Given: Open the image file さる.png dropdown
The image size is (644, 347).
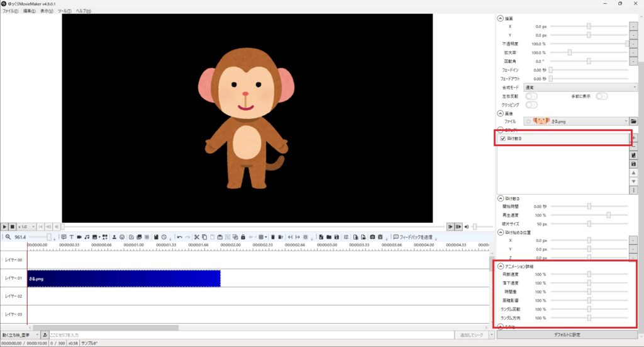Looking at the screenshot, I should pyautogui.click(x=576, y=122).
